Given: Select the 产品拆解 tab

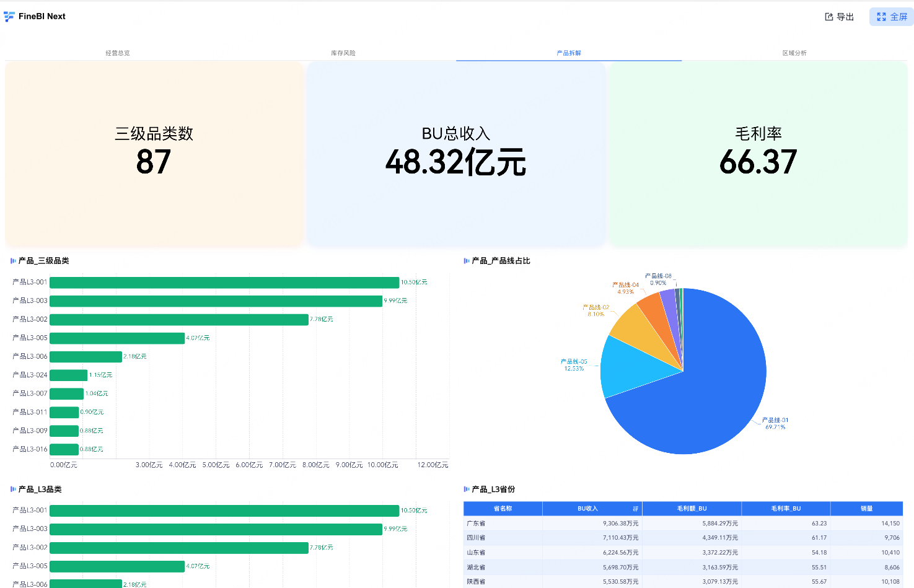Looking at the screenshot, I should 569,53.
